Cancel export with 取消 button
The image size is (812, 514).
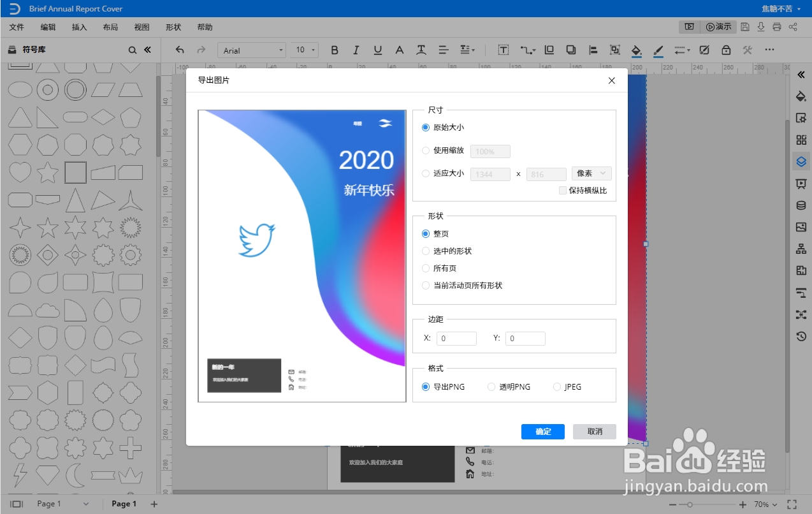click(x=595, y=432)
